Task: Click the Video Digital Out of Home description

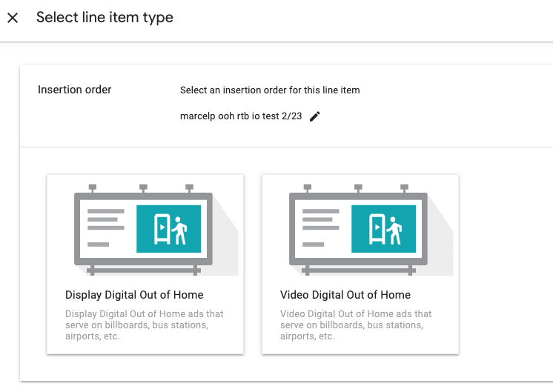Action: pyautogui.click(x=356, y=325)
